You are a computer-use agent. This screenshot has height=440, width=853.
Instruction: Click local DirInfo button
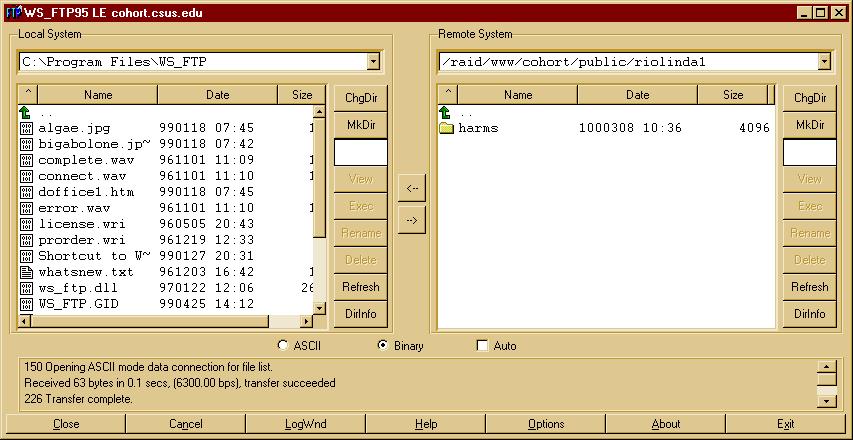click(361, 314)
